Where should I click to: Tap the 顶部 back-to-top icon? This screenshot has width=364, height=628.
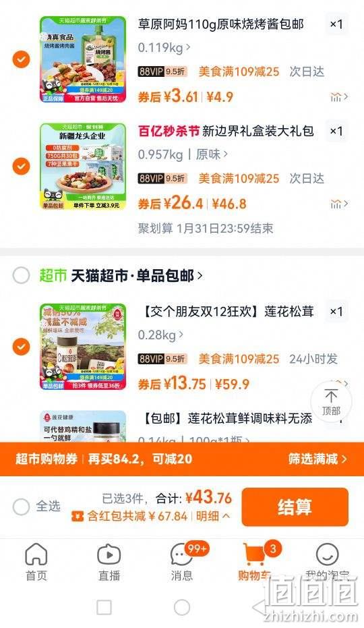[x=331, y=402]
